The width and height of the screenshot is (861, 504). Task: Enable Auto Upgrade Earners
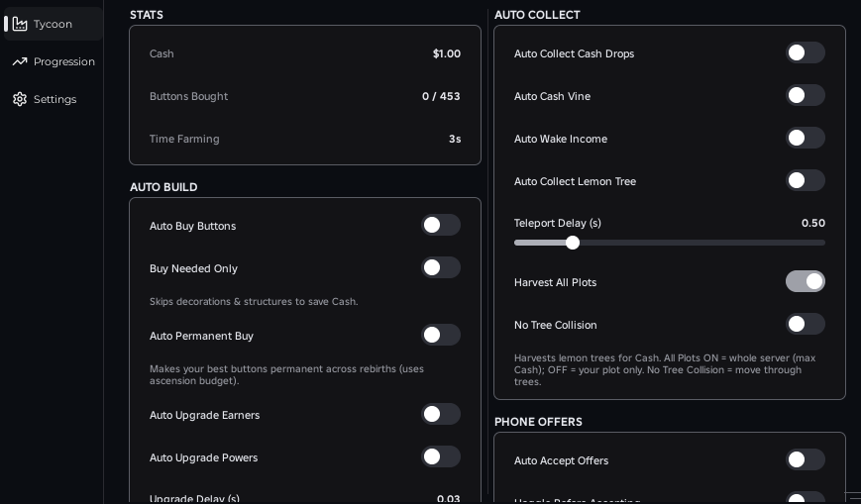(x=440, y=415)
